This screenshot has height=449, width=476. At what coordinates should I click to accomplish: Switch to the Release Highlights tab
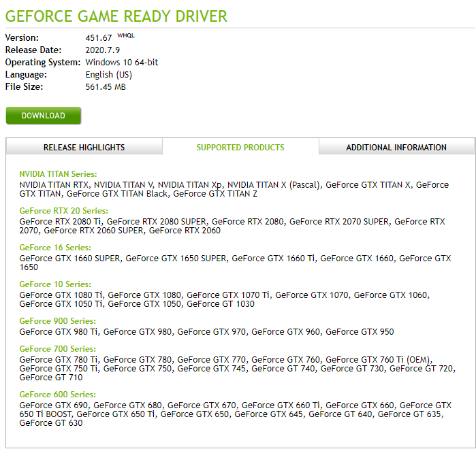point(84,148)
